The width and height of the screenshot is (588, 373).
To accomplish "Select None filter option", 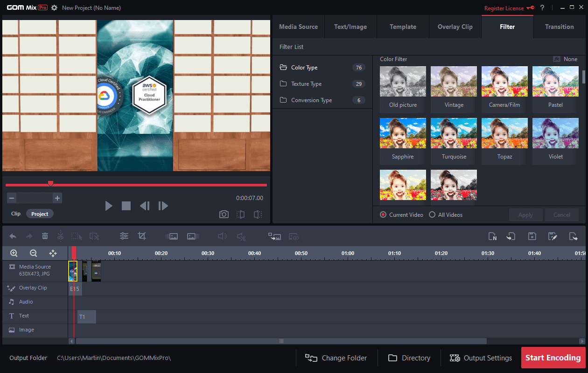I will click(565, 59).
